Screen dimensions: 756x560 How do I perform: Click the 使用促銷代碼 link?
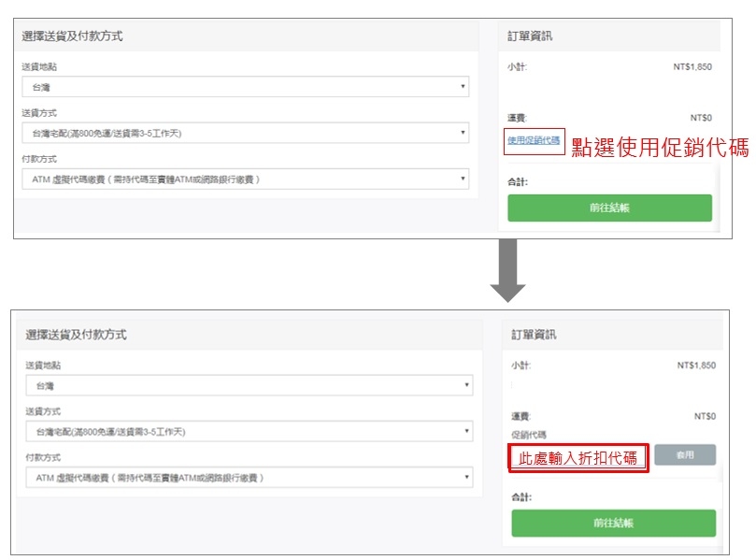tap(534, 140)
